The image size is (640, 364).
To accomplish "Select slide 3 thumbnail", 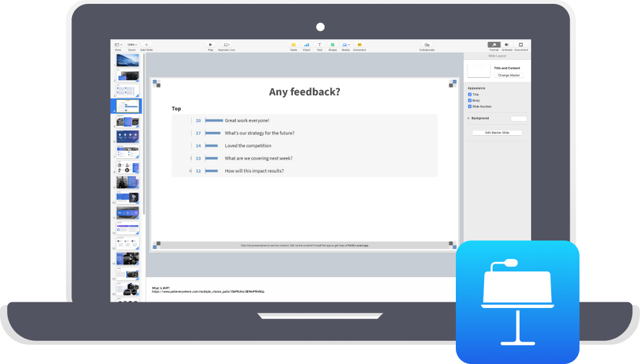I will coord(127,91).
